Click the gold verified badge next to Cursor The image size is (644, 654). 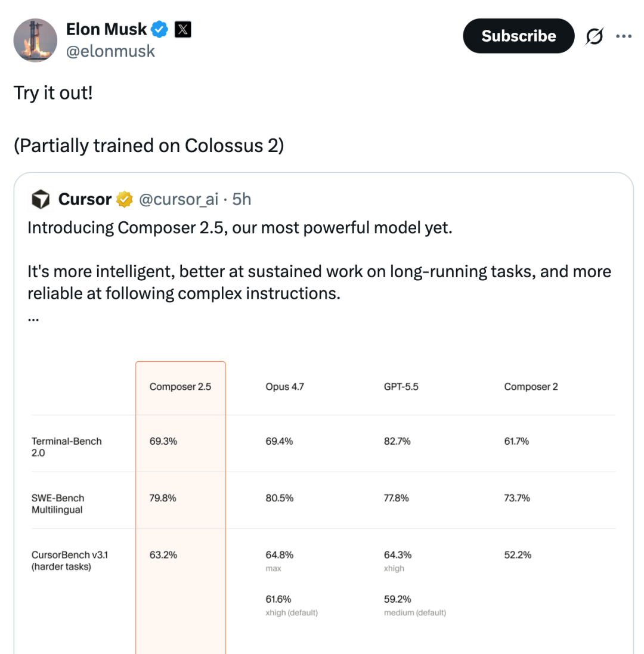point(124,199)
